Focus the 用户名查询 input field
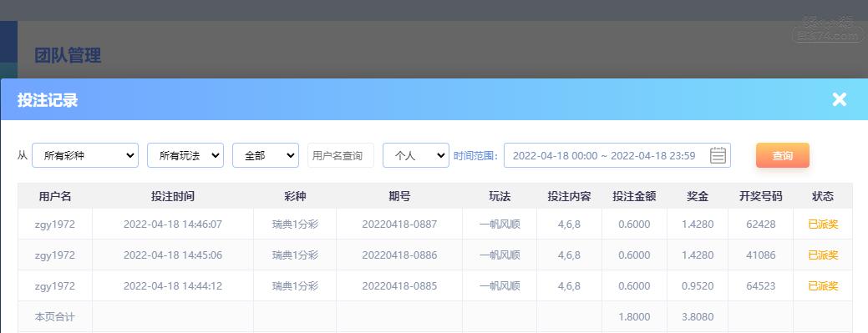Image resolution: width=868 pixels, height=333 pixels. [341, 155]
